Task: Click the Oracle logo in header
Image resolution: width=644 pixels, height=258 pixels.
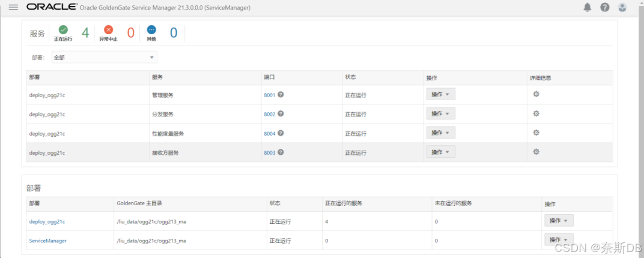Action: pos(51,7)
